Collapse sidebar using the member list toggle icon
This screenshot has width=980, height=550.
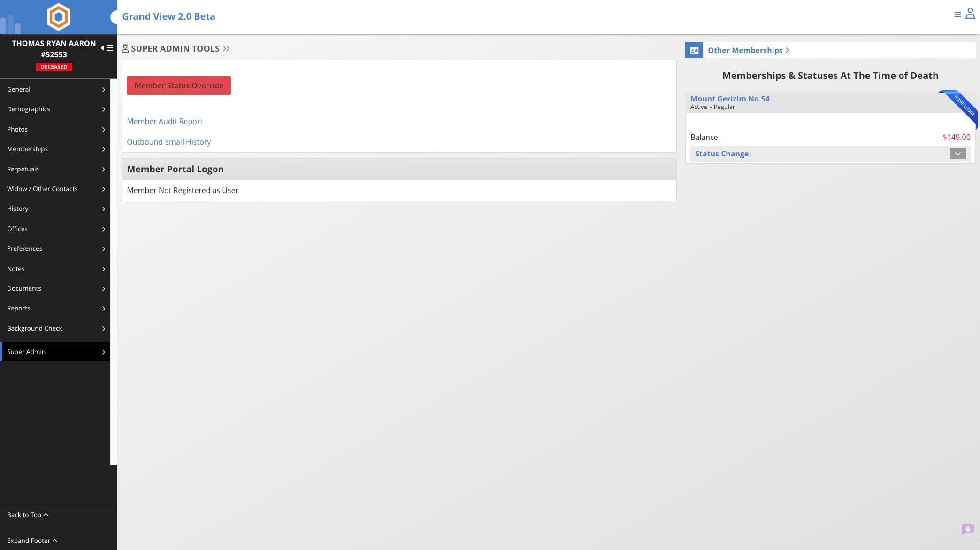[107, 48]
